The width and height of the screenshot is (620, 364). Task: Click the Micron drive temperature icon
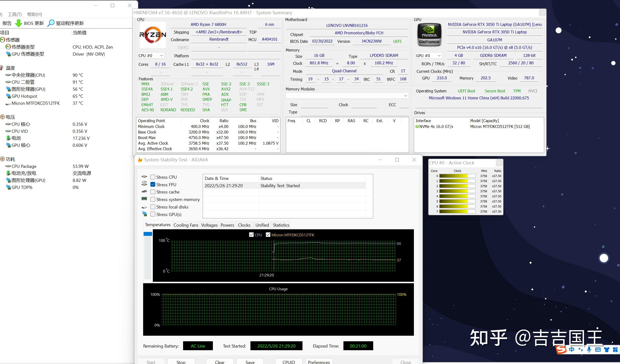(8, 104)
